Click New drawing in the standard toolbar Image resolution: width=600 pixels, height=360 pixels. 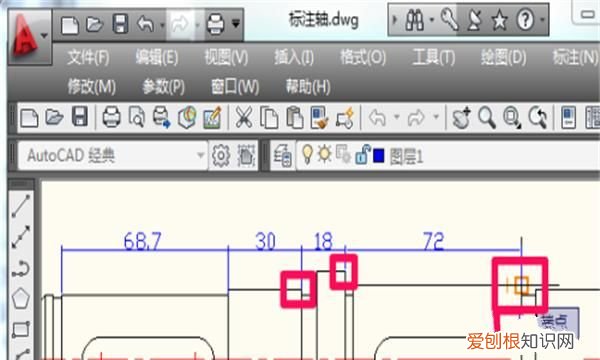tap(29, 117)
